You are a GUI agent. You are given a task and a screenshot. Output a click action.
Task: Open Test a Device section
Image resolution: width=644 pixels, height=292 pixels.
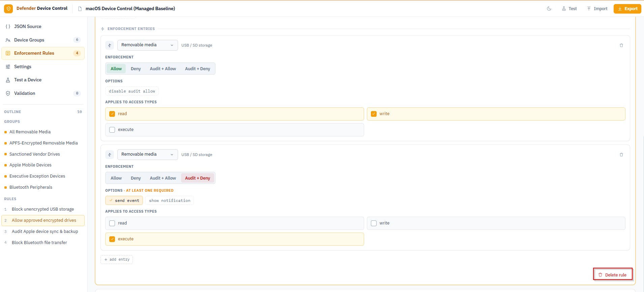43,80
